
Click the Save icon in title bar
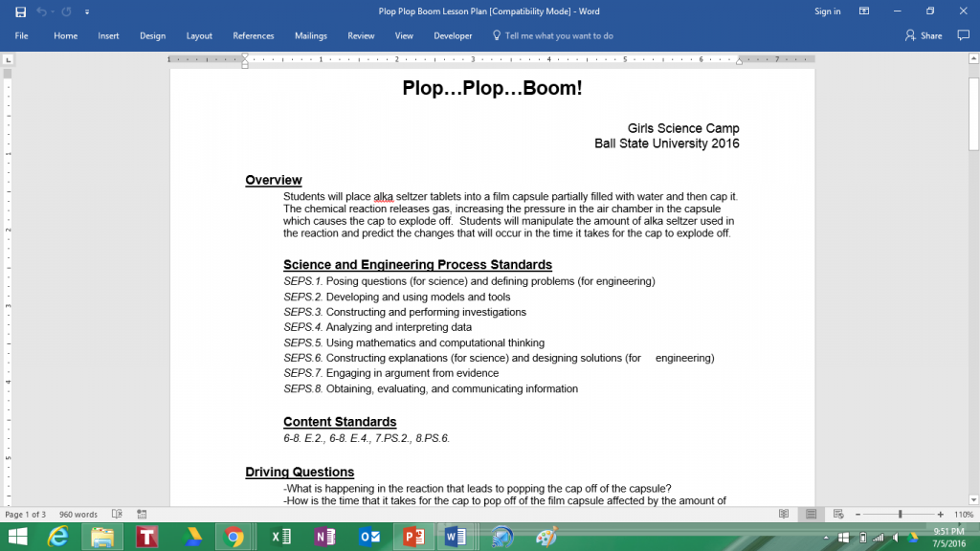point(20,11)
